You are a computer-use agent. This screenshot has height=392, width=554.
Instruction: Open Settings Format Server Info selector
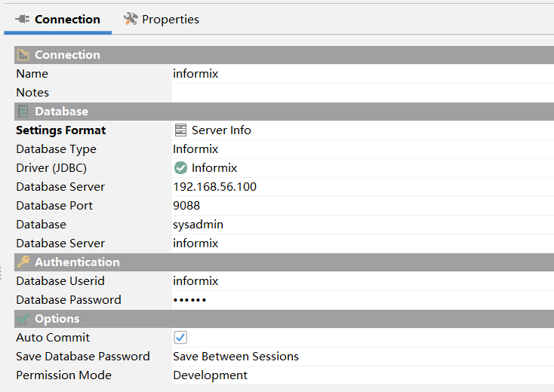(363, 130)
